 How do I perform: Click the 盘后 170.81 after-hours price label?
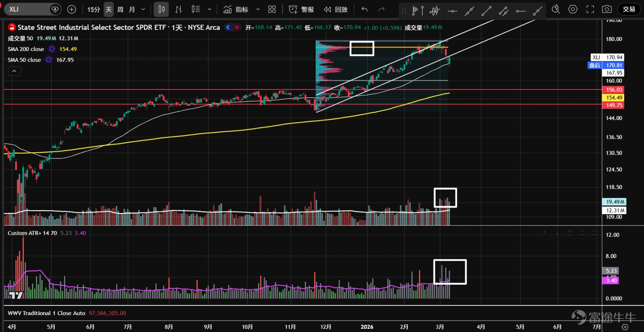606,65
